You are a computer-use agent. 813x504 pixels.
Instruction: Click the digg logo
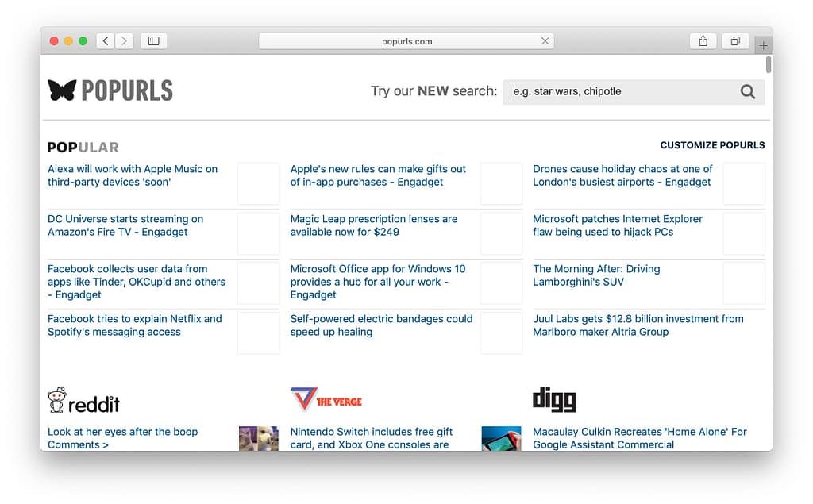click(x=554, y=400)
